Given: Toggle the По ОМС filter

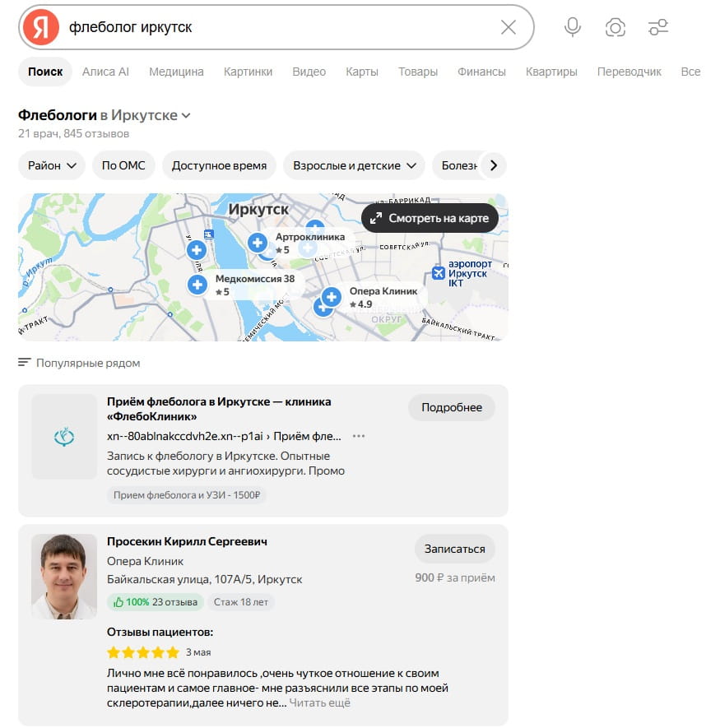Looking at the screenshot, I should (123, 165).
